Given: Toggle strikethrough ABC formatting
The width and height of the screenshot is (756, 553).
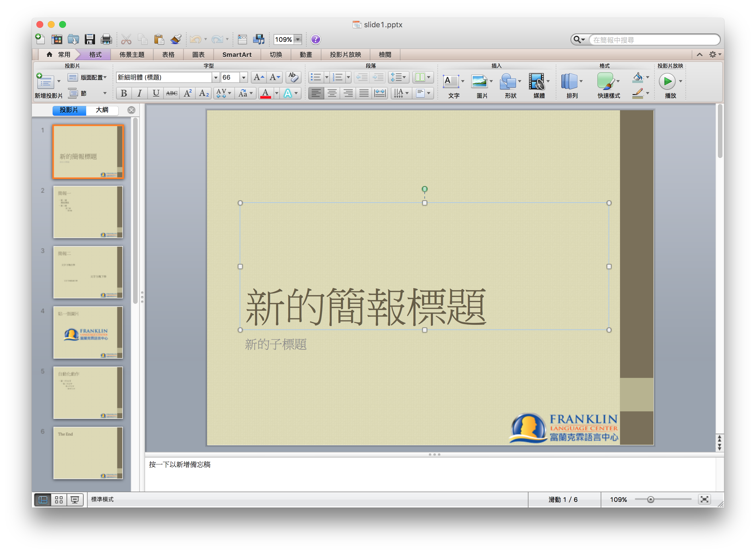Looking at the screenshot, I should coord(172,93).
